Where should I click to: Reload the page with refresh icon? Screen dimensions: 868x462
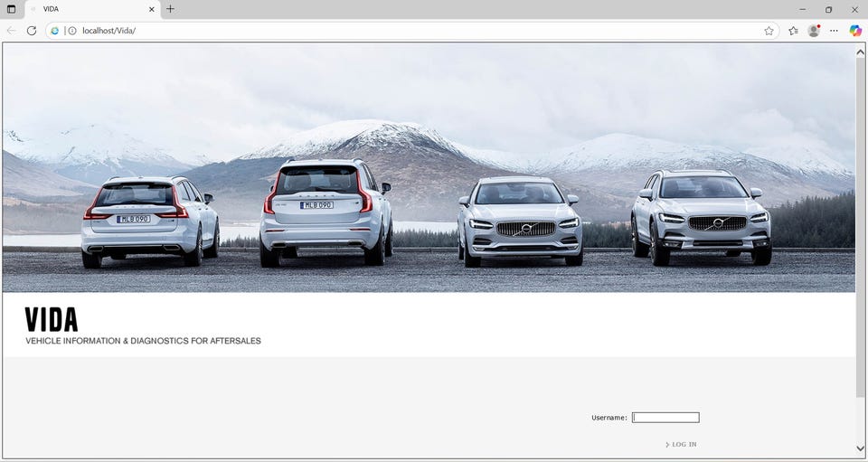32,31
